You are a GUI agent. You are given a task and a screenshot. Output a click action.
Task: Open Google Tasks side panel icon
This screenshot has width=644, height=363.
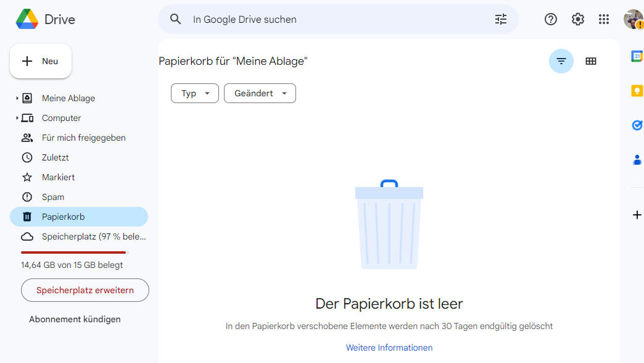(x=637, y=125)
